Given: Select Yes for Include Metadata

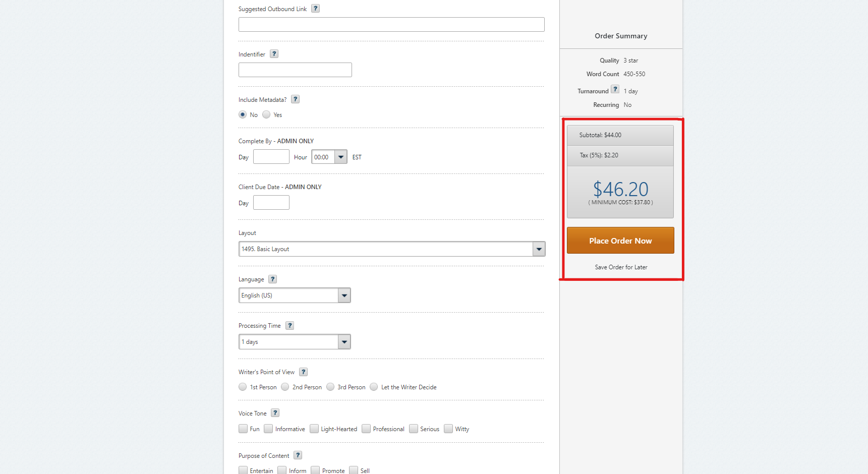Looking at the screenshot, I should coord(267,114).
